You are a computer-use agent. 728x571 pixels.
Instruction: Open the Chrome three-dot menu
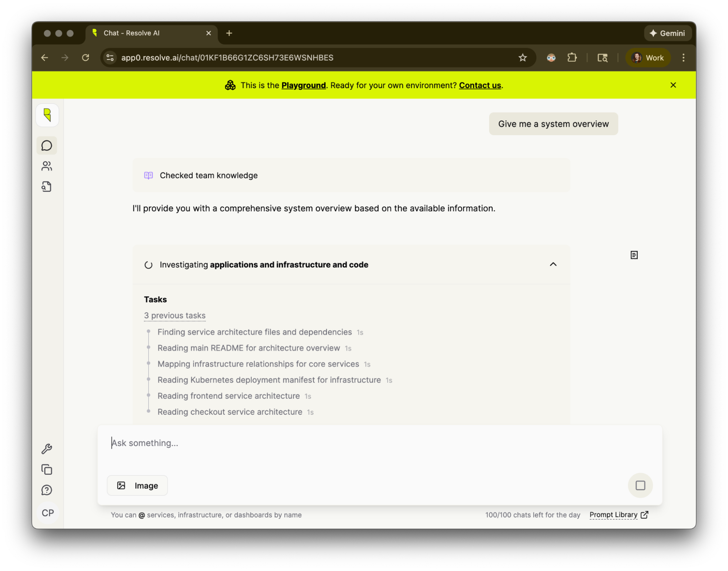(x=683, y=58)
